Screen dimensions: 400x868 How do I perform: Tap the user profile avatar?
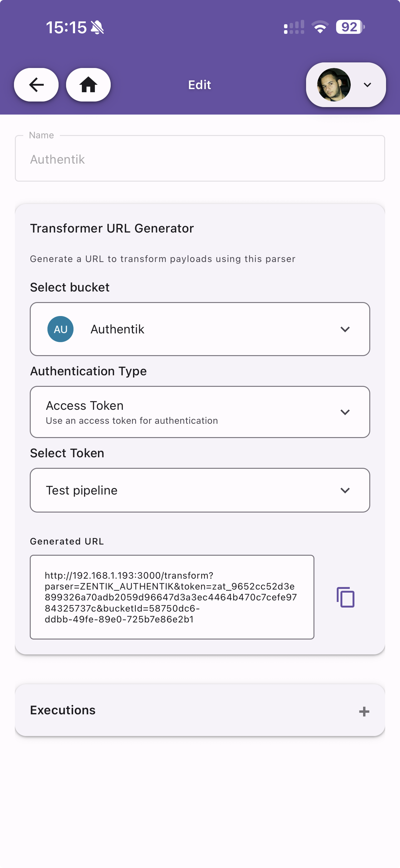point(334,84)
